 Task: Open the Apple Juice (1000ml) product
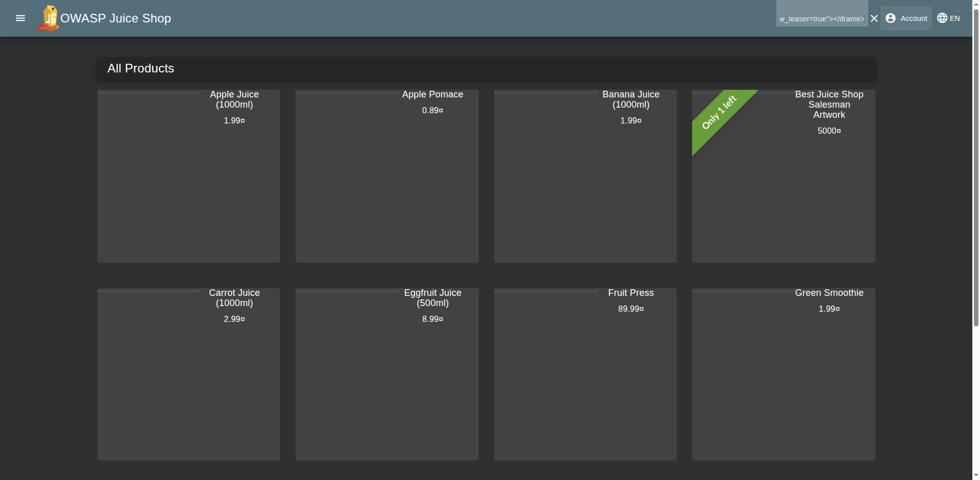pyautogui.click(x=188, y=176)
